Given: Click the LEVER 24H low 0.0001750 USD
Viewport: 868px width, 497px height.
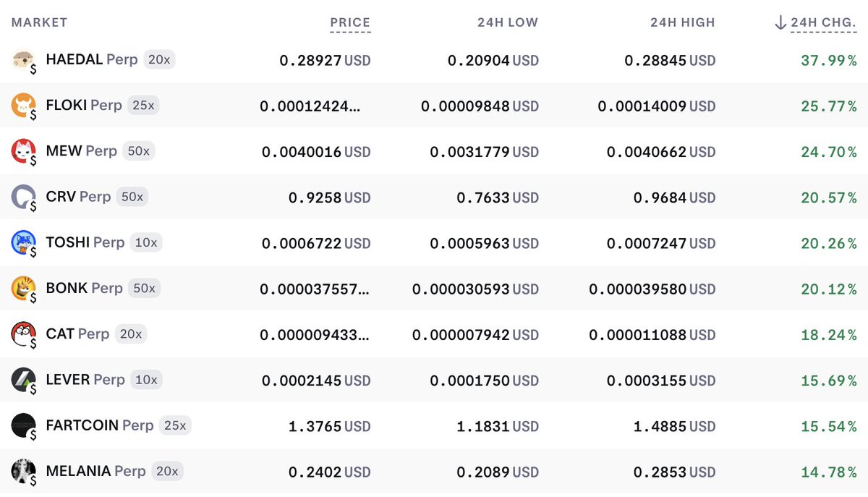Looking at the screenshot, I should pyautogui.click(x=485, y=381).
